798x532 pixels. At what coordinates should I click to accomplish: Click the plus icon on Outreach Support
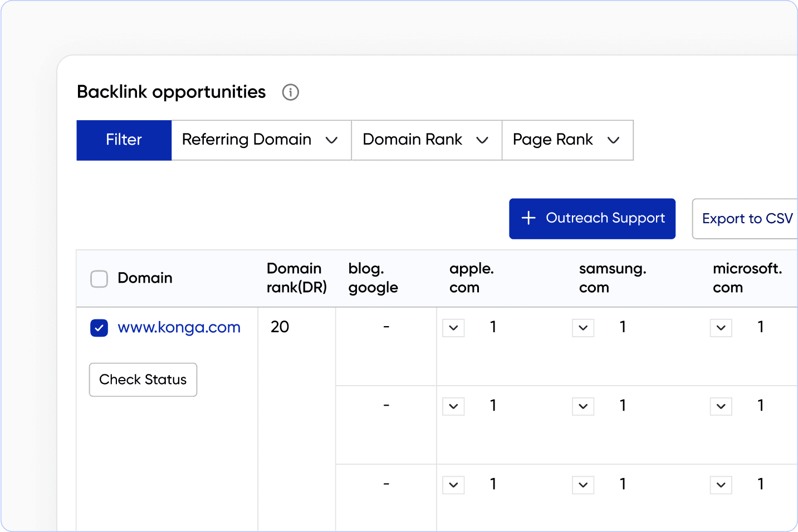click(x=528, y=218)
